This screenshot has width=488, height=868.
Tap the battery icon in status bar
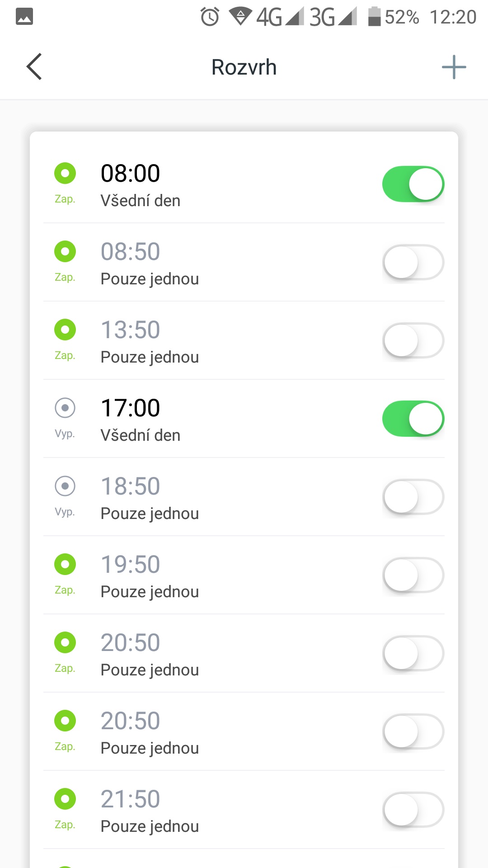pos(374,17)
